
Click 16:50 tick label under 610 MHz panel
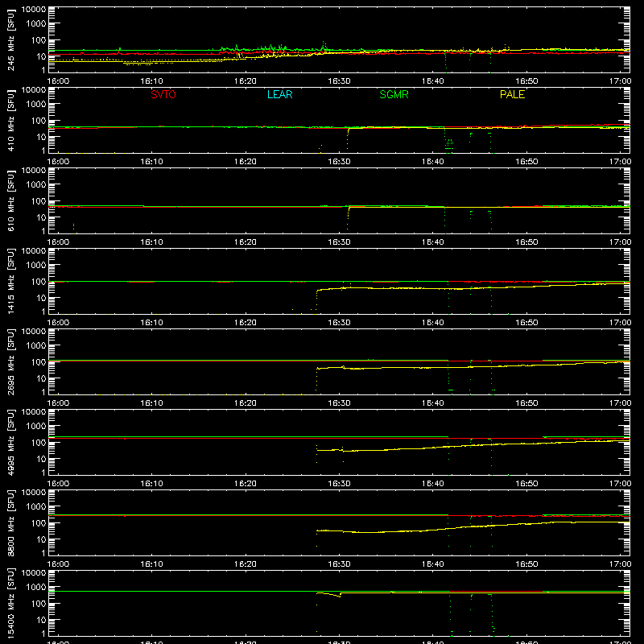[526, 242]
